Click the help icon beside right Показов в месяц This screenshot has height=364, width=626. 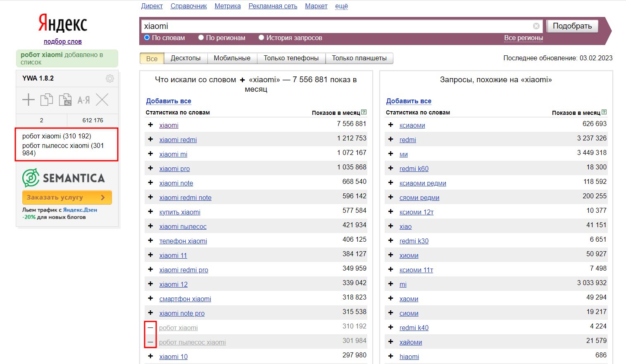click(x=604, y=112)
